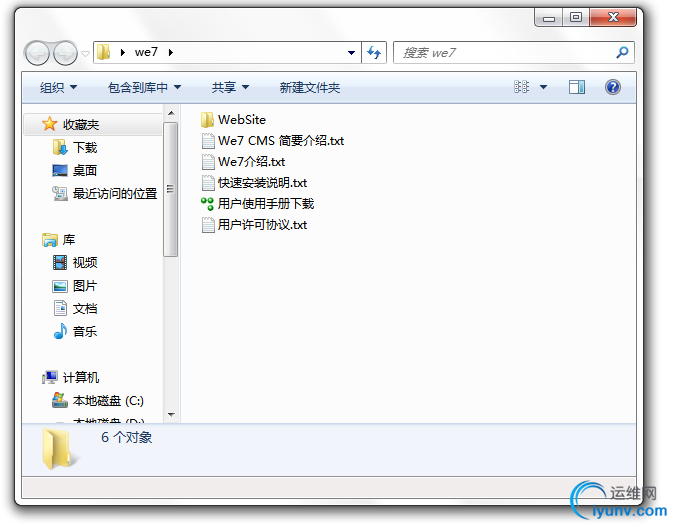Click the navigation pane scroll down arrow
Screen dimensions: 673x527
click(171, 415)
